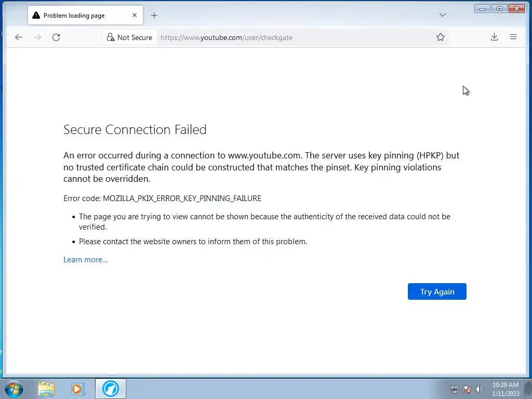The width and height of the screenshot is (532, 399).
Task: Launch Windows Media Player from taskbar
Action: tap(77, 389)
